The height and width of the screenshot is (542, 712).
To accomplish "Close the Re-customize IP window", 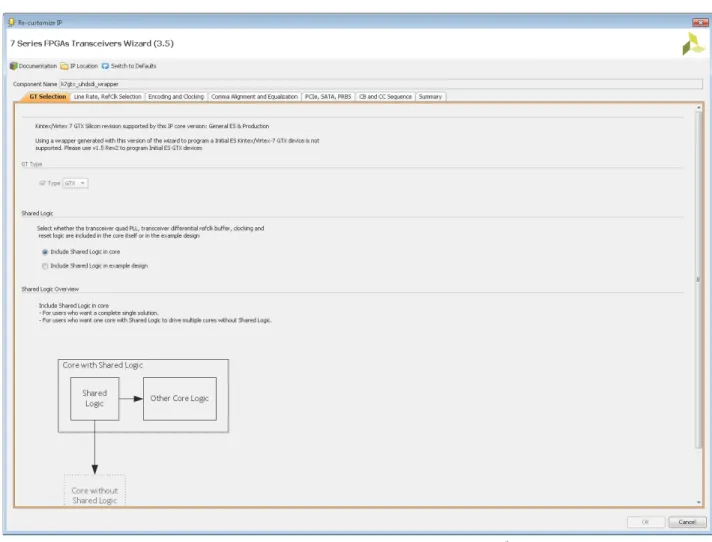I will coord(700,23).
